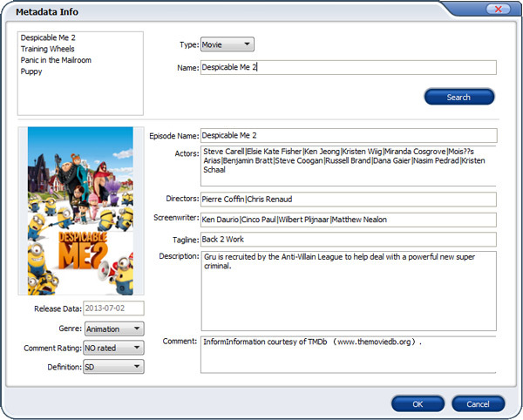The height and width of the screenshot is (420, 523).
Task: Close the Metadata Info dialog
Action: point(498,10)
